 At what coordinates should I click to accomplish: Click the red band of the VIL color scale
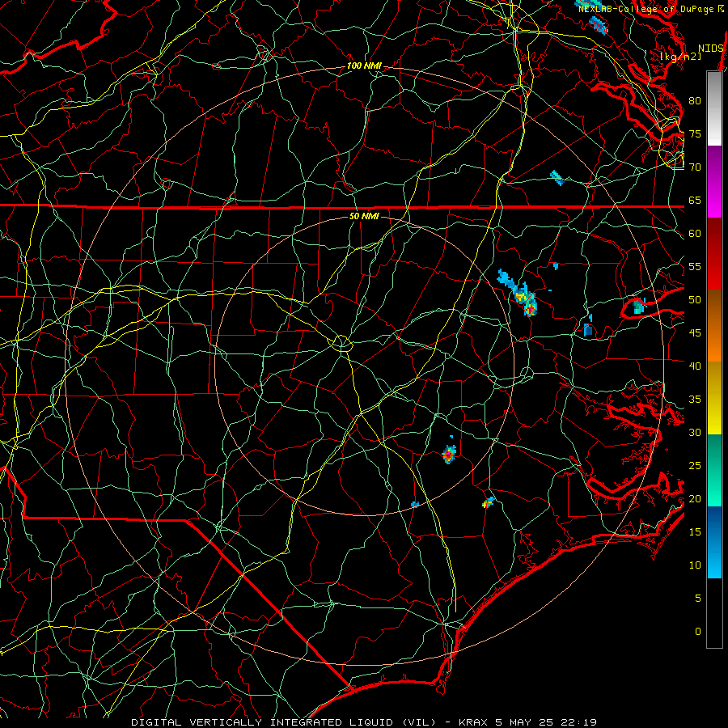(x=714, y=254)
